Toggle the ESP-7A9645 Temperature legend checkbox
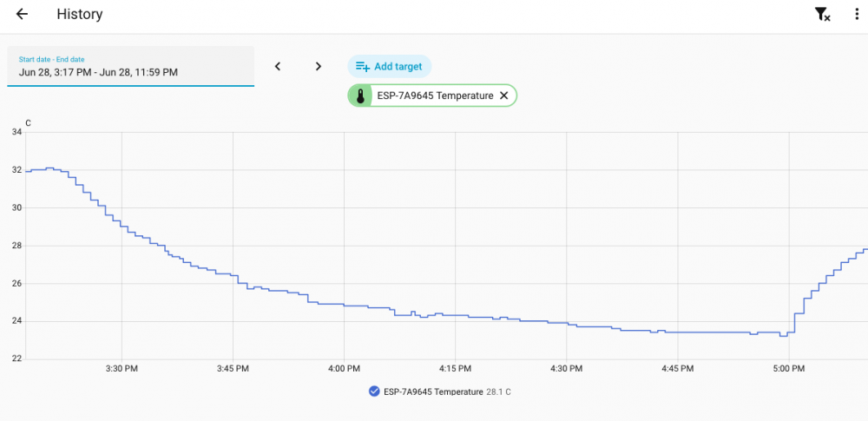This screenshot has height=421, width=868. pyautogui.click(x=373, y=391)
